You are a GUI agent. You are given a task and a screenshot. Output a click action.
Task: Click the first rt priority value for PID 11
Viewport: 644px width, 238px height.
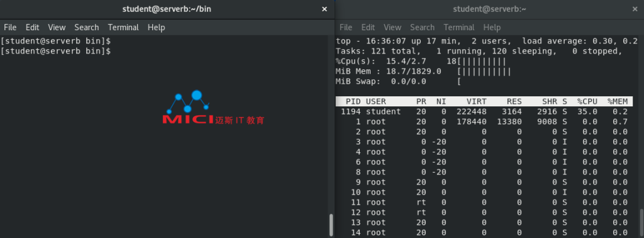click(x=421, y=202)
